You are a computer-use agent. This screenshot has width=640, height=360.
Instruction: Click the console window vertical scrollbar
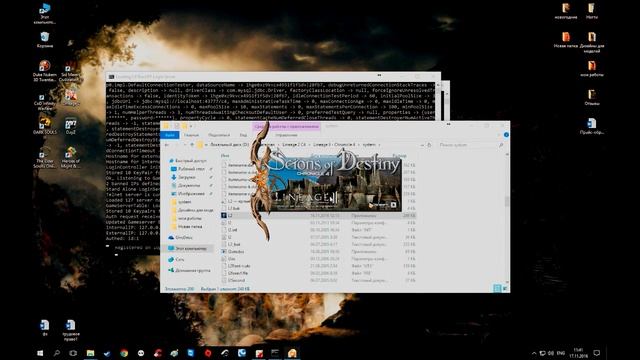438,101
